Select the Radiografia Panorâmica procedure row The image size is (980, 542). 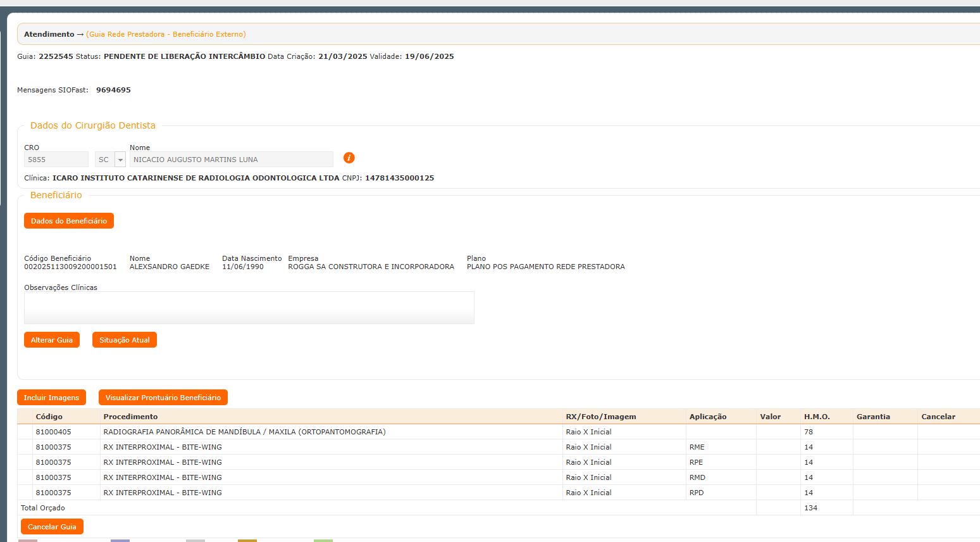244,432
